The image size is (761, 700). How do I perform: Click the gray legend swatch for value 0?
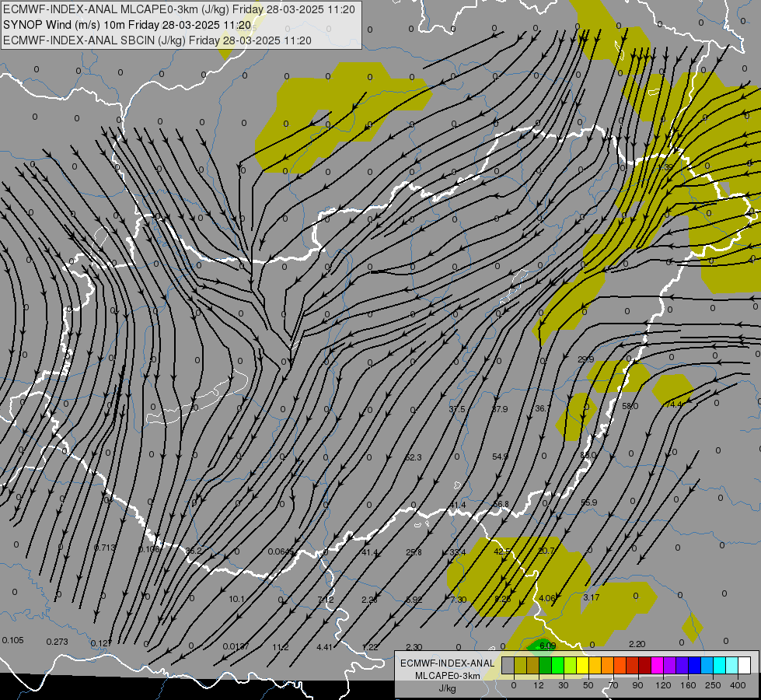(x=508, y=665)
